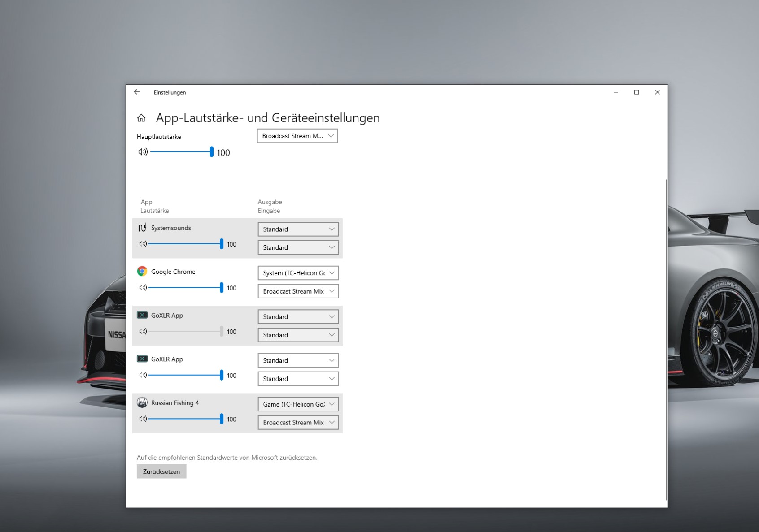This screenshot has height=532, width=759.
Task: Mute Systemsounds via its speaker icon
Action: (143, 244)
